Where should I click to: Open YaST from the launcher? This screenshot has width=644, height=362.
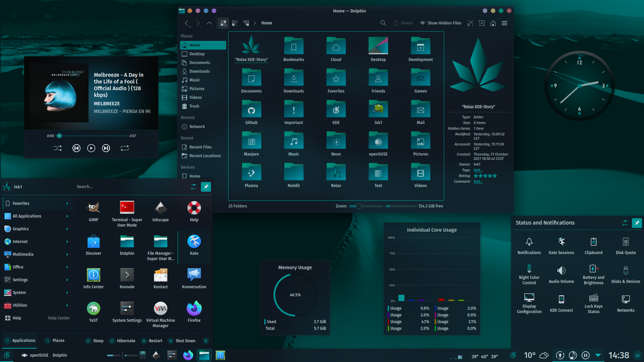pos(94,312)
